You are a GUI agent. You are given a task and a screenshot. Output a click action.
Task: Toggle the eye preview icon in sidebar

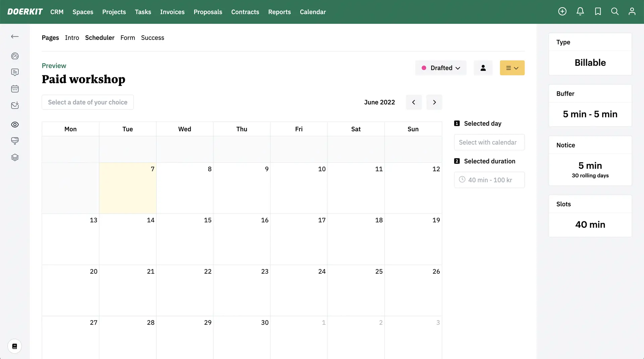(x=15, y=125)
